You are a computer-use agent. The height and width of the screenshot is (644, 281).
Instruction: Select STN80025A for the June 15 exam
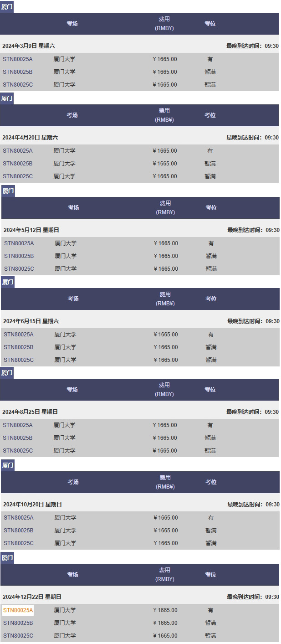click(19, 335)
